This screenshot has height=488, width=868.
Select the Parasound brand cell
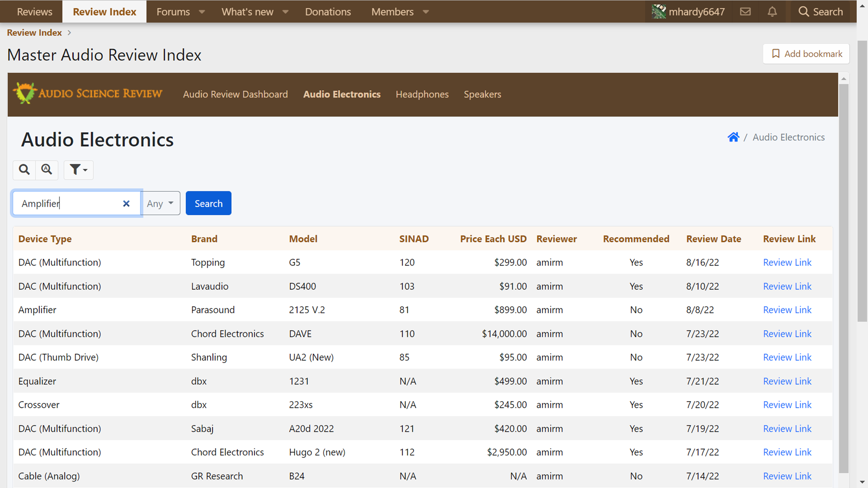[213, 310]
